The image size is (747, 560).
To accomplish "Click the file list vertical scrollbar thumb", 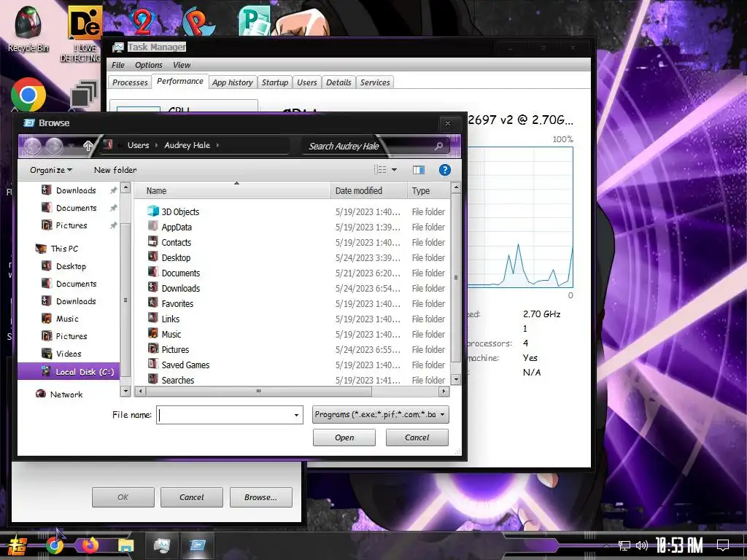I will (456, 277).
